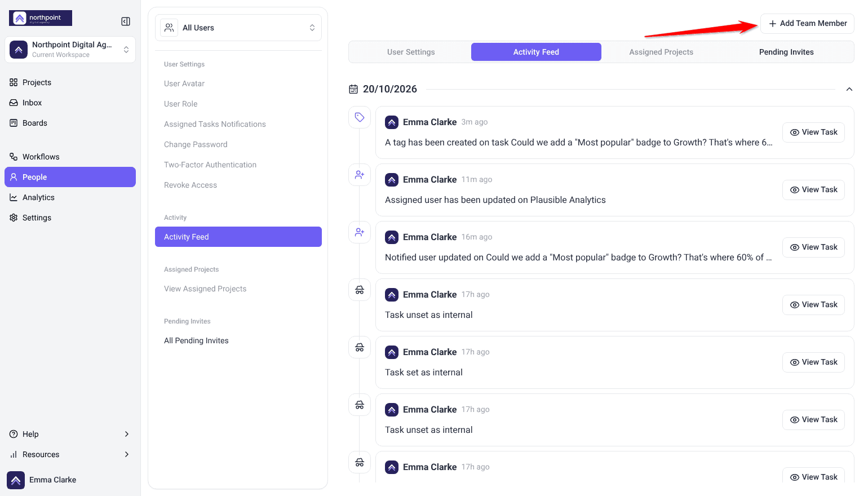Click the user-plus icon for the 16m ago activity
The height and width of the screenshot is (496, 868).
click(x=360, y=232)
